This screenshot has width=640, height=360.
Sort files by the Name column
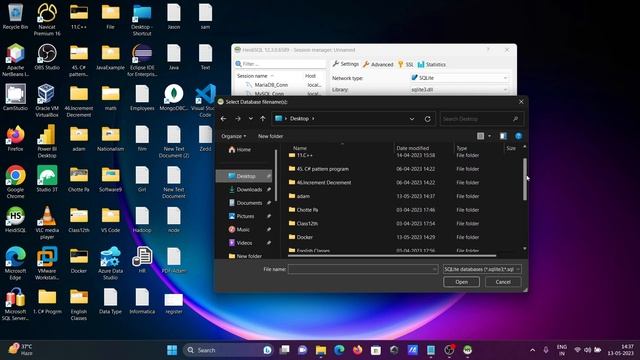(300, 148)
